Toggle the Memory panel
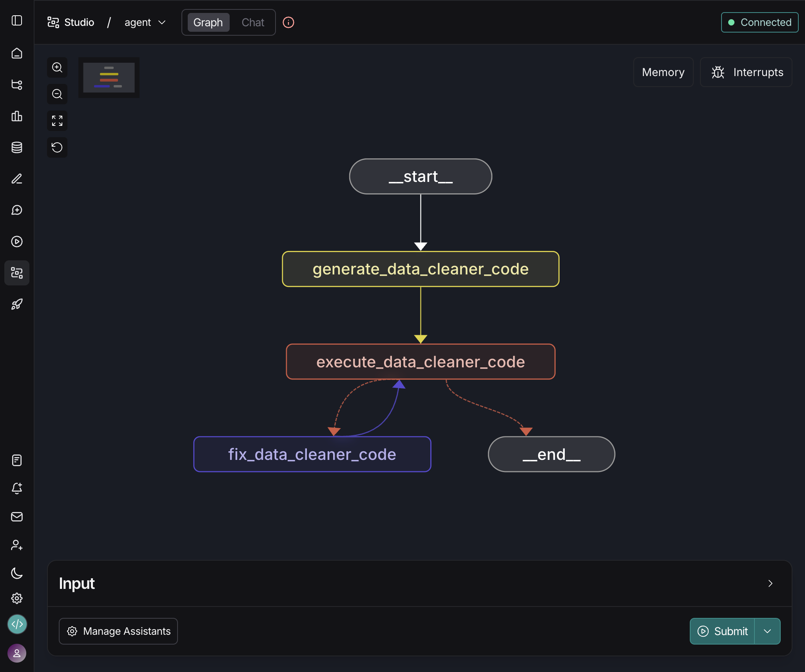 click(x=663, y=72)
